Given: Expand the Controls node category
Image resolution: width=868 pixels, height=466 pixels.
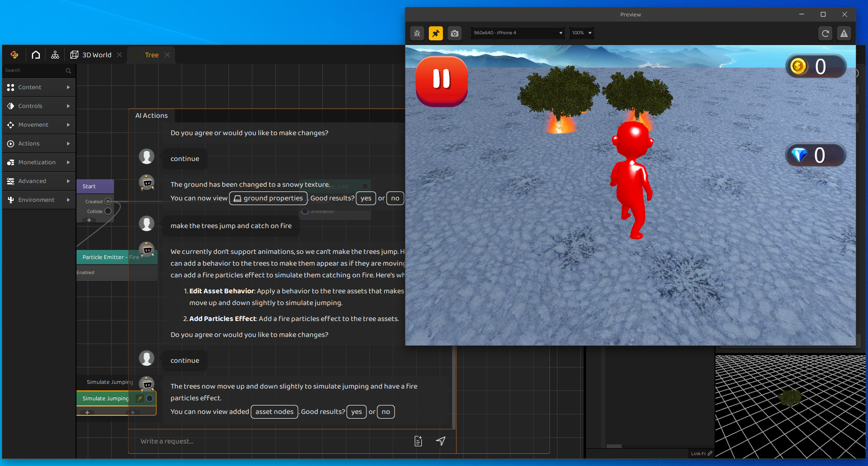Looking at the screenshot, I should coord(39,106).
